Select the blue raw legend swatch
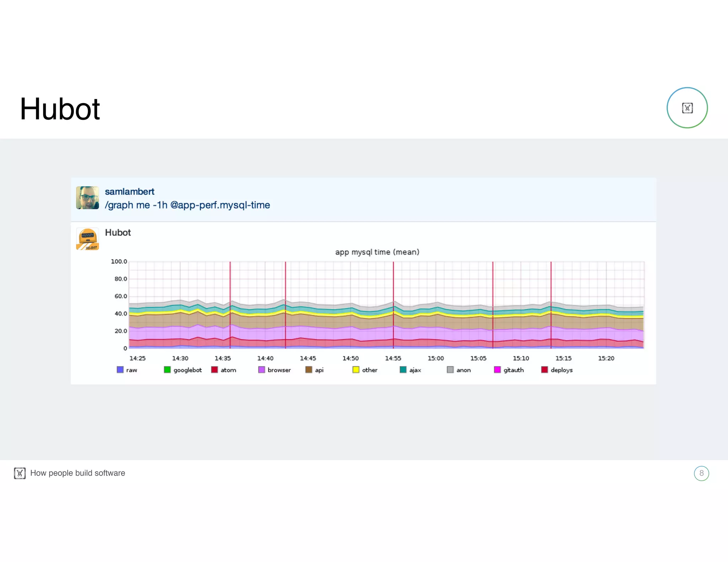This screenshot has width=728, height=562. (120, 370)
